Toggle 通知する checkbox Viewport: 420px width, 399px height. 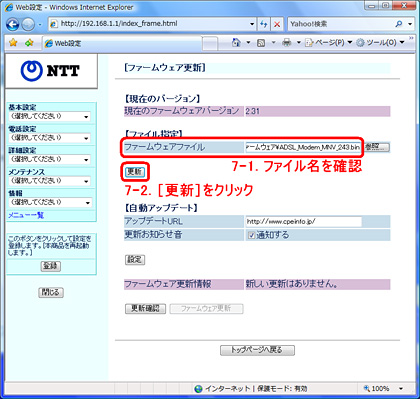[x=251, y=235]
